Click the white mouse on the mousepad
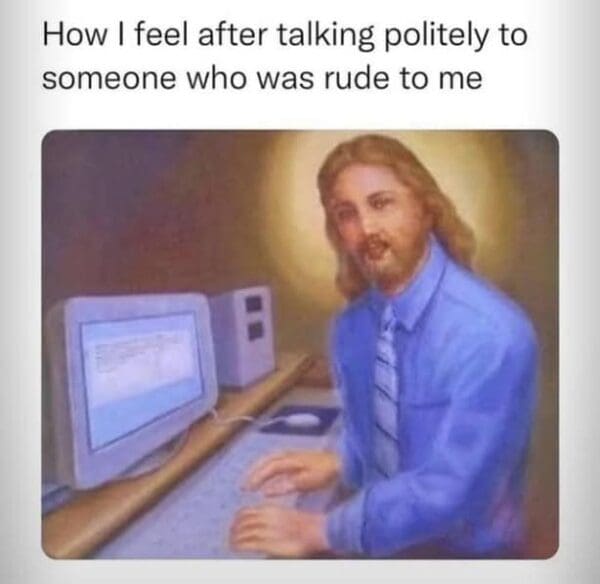This screenshot has height=584, width=600. 303,420
